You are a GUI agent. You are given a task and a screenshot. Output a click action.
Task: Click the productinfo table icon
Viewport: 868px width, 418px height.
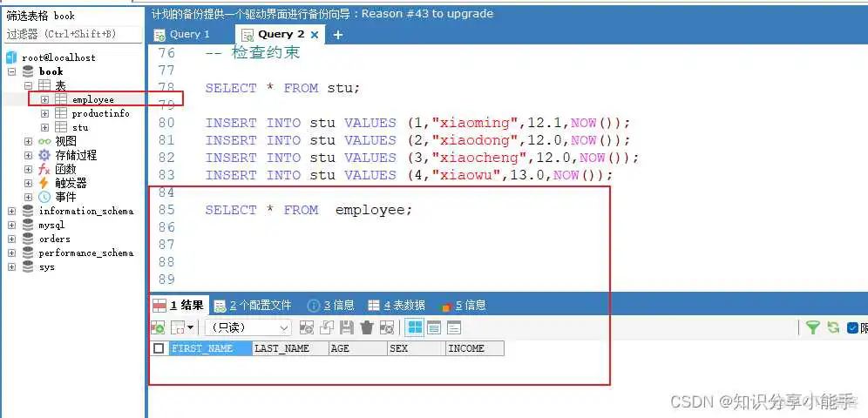tap(61, 113)
